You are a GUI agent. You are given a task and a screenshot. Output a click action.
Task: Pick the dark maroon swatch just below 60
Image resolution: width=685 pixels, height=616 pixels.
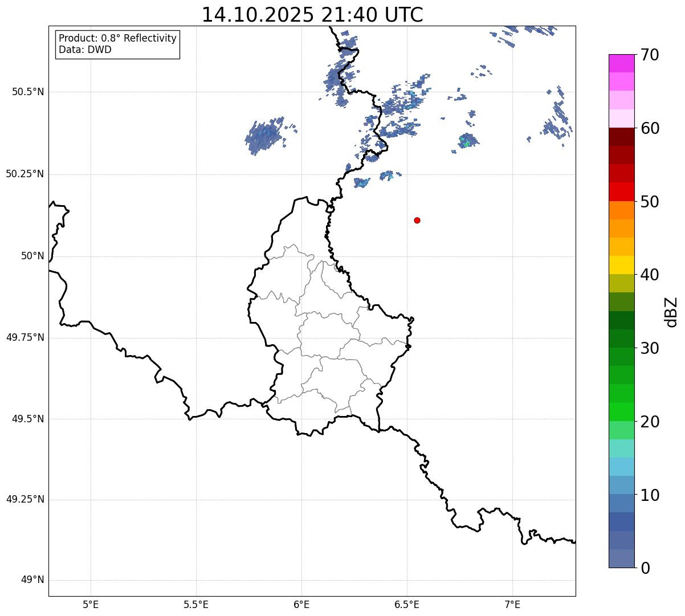(x=621, y=137)
